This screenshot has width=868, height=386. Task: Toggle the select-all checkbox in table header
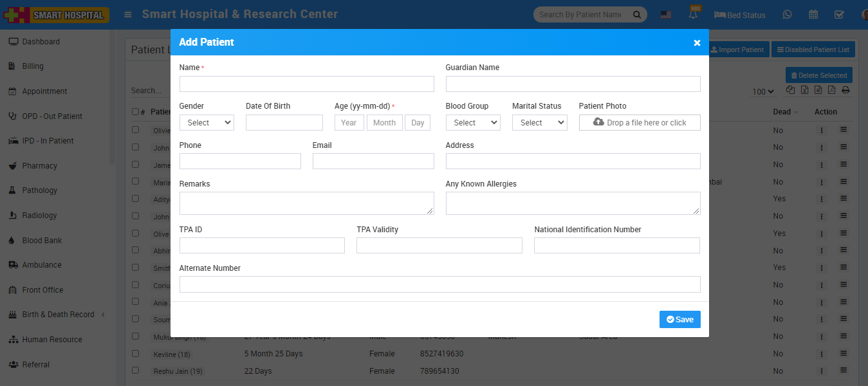click(135, 111)
